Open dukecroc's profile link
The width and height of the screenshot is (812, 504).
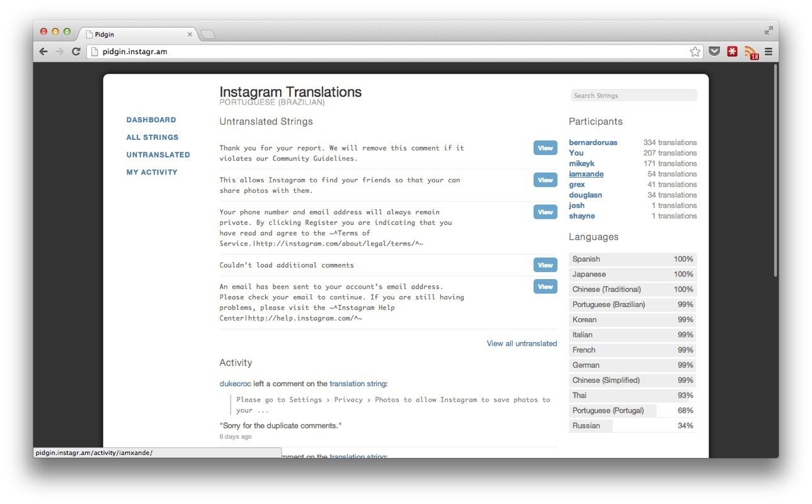click(x=236, y=384)
